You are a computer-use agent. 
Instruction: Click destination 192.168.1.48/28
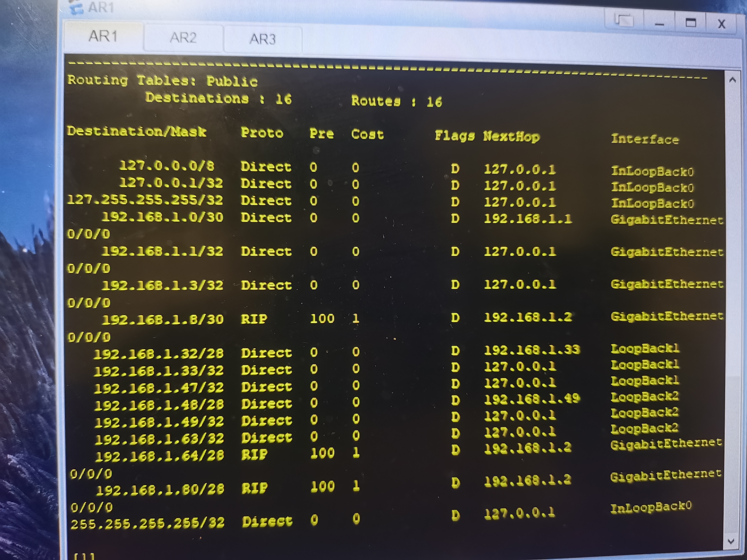(159, 405)
